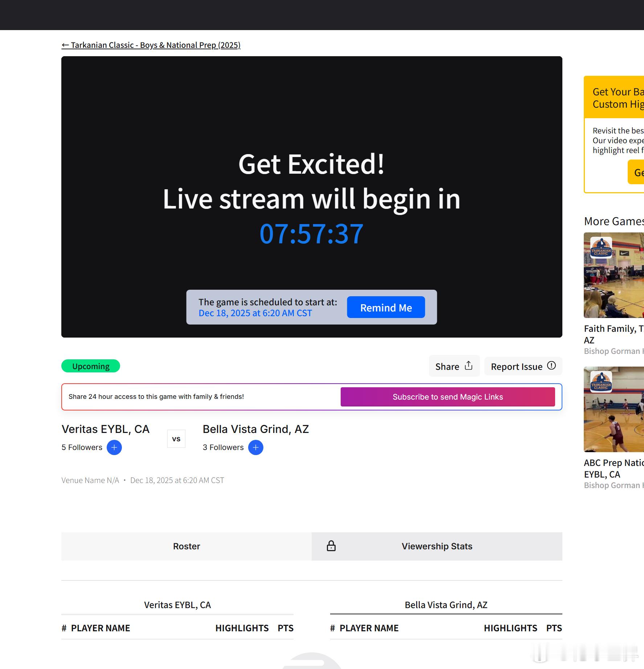644x669 pixels.
Task: Select the Upcoming status badge
Action: [91, 366]
